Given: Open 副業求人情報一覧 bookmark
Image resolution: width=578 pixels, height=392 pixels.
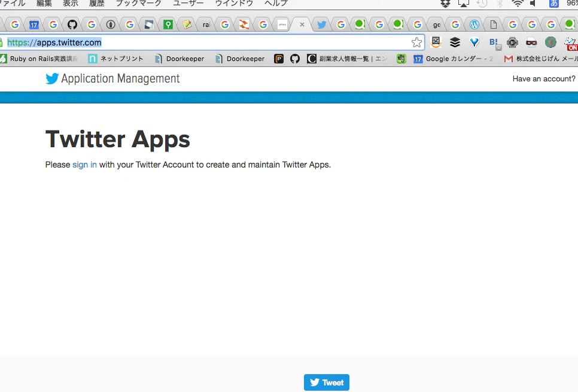Looking at the screenshot, I should tap(347, 59).
